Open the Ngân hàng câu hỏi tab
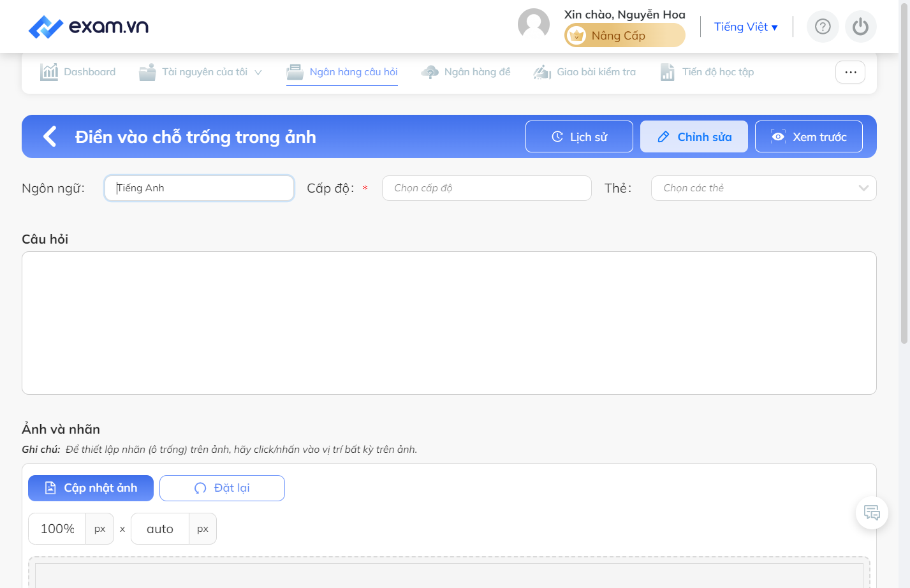Viewport: 910px width, 588px height. (342, 72)
